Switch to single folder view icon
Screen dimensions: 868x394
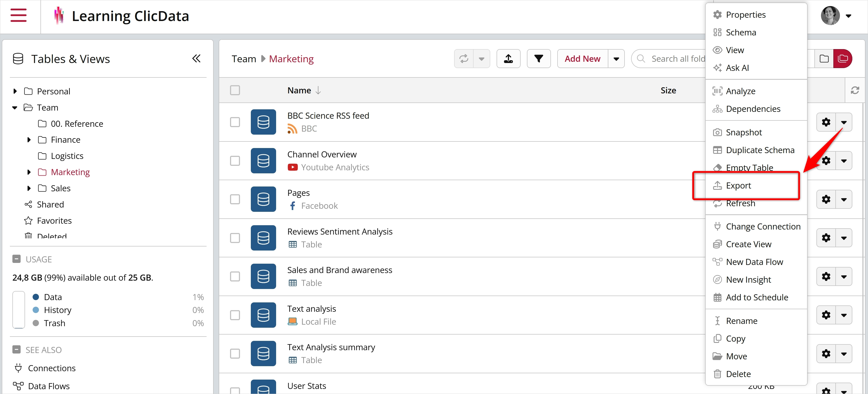click(824, 59)
